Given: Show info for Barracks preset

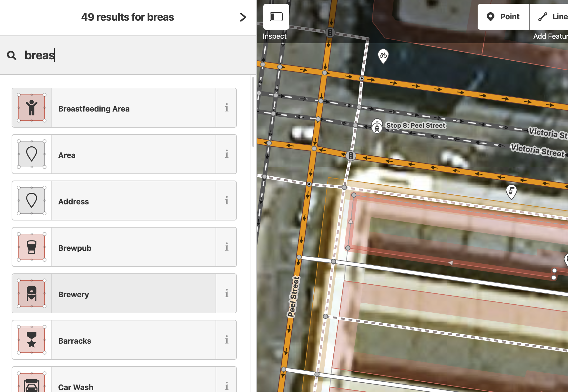Looking at the screenshot, I should click(x=227, y=340).
